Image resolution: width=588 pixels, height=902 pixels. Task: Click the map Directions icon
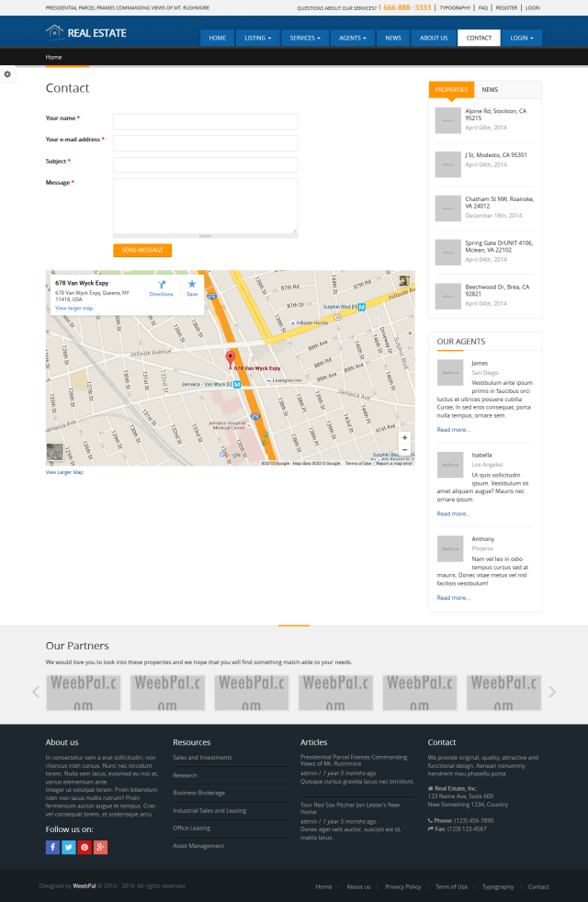161,287
